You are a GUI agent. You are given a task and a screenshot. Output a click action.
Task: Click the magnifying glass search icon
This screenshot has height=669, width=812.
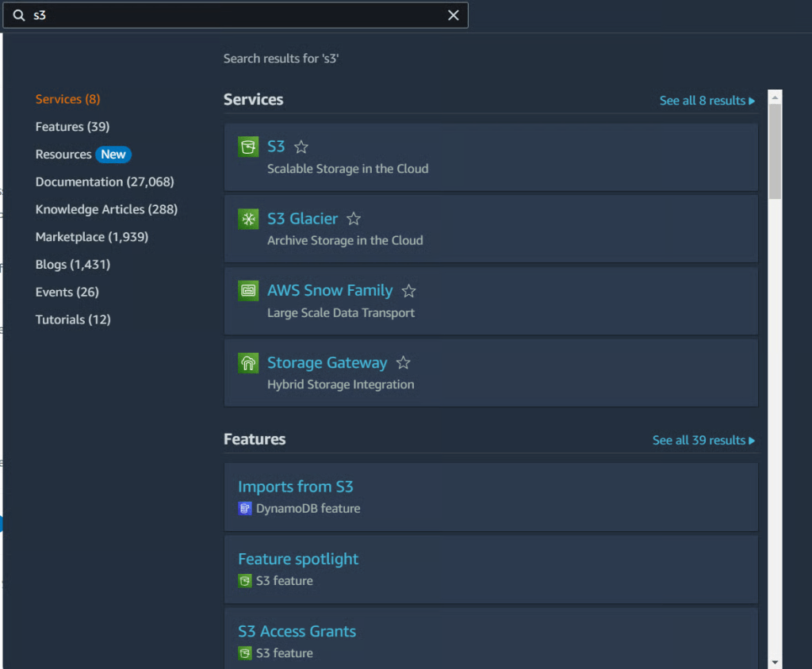click(x=19, y=15)
